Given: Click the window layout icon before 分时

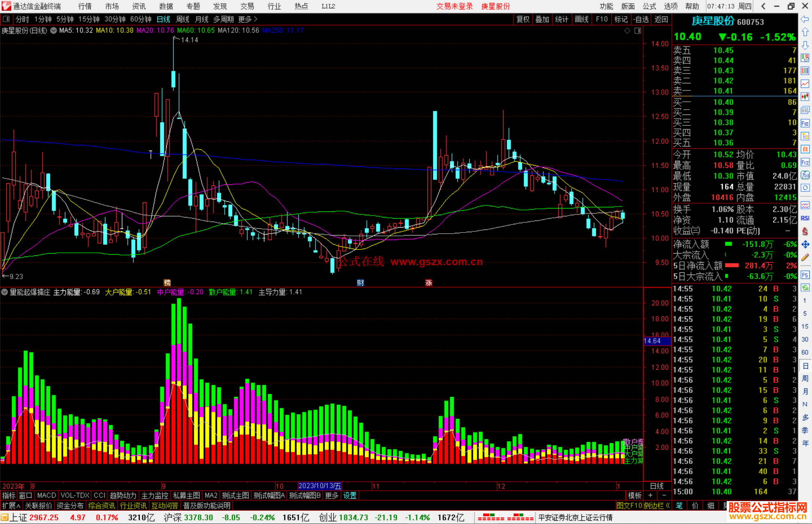Looking at the screenshot, I should (6, 19).
